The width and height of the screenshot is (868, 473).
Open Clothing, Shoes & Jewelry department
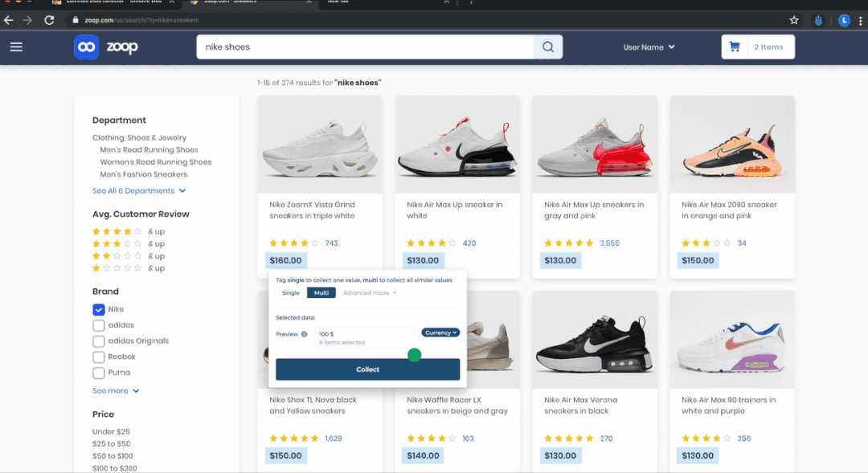(140, 138)
